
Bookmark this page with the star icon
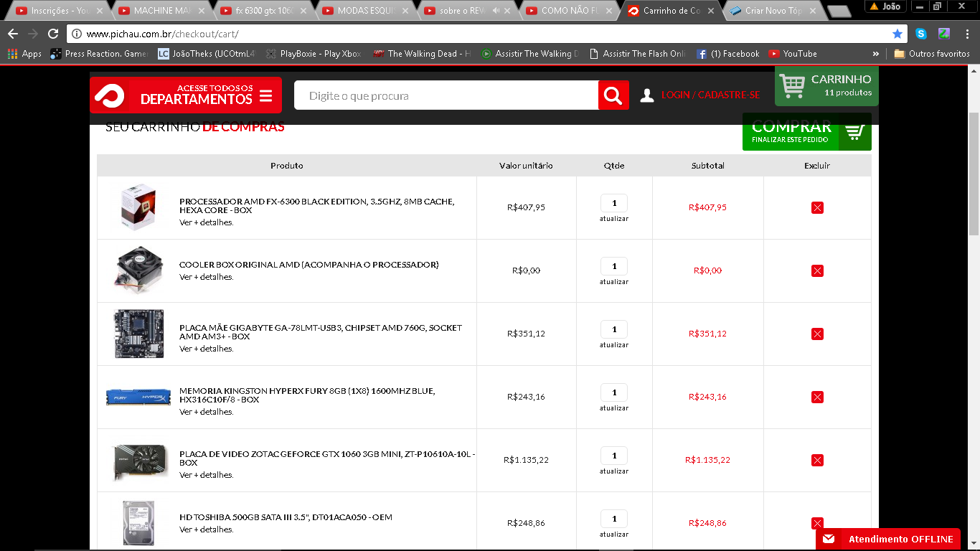click(897, 34)
